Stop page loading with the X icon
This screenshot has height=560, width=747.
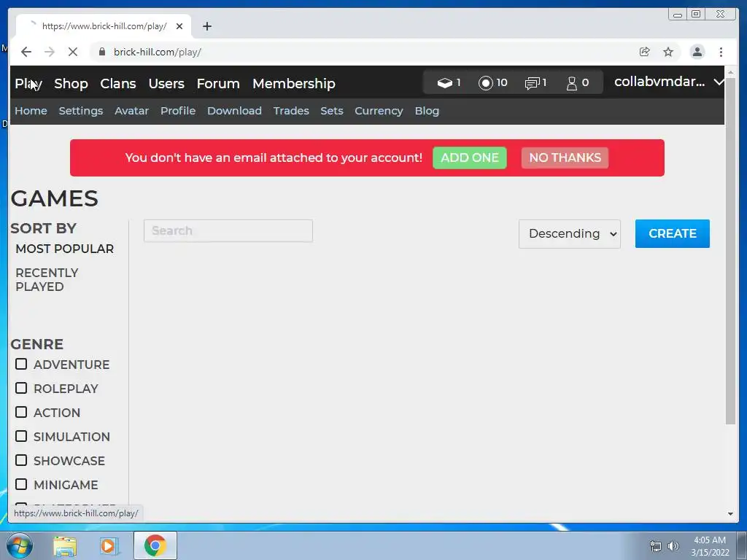[73, 52]
